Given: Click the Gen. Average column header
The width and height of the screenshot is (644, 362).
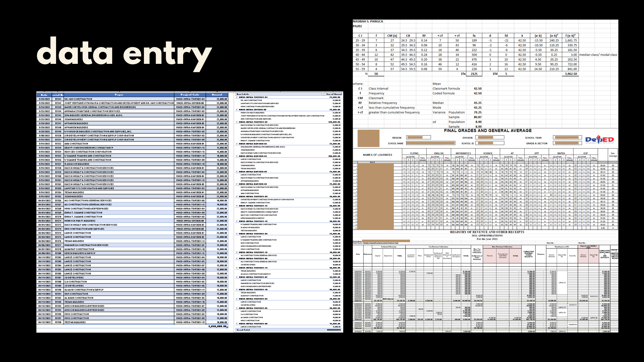Looking at the screenshot, I should 613,155.
